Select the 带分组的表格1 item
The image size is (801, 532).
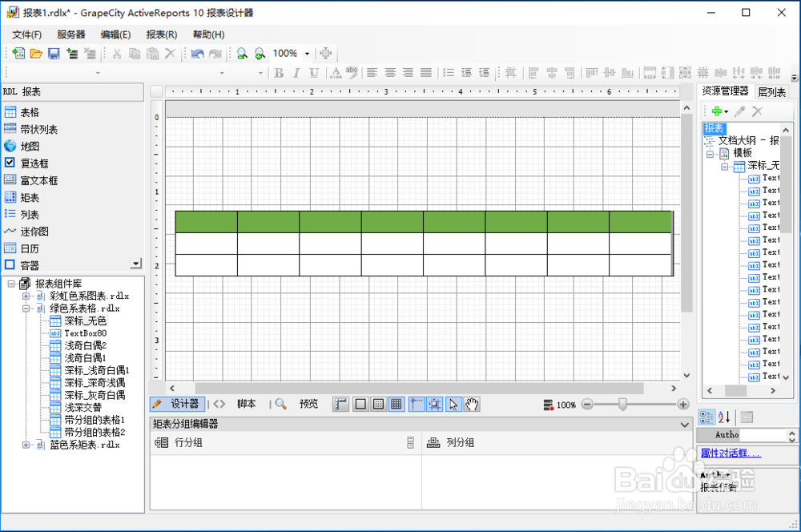point(95,420)
